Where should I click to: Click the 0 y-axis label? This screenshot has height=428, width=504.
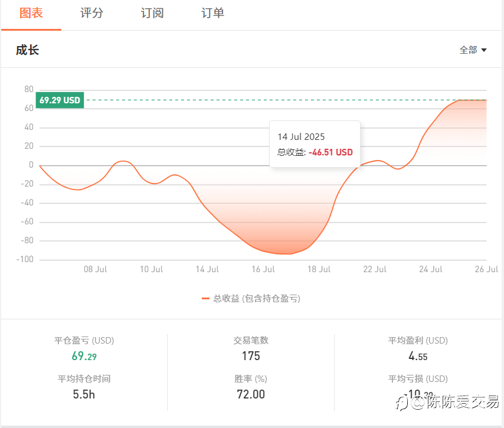pyautogui.click(x=31, y=165)
